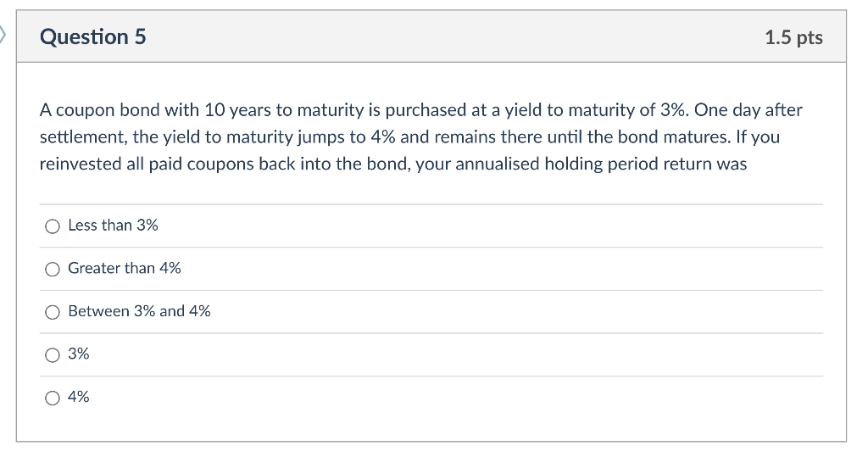Click the 'Question 5' heading
The height and width of the screenshot is (468, 868).
coord(93,36)
